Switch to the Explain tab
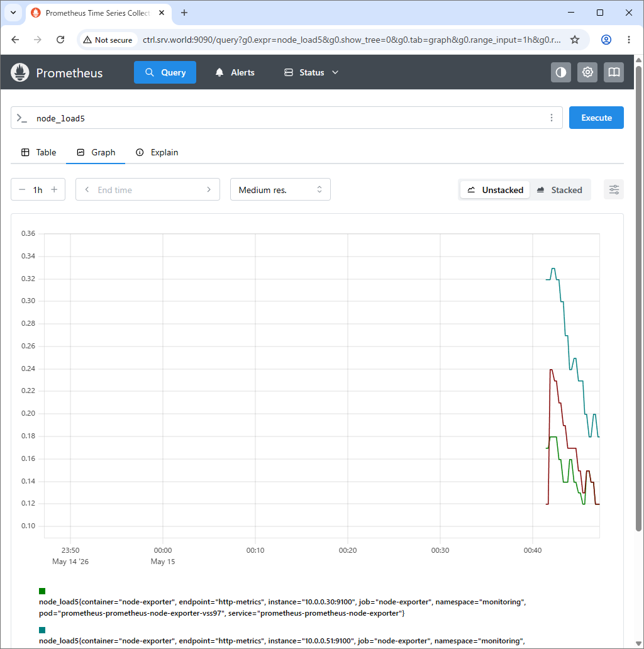Screen dimensions: 644x649 157,152
